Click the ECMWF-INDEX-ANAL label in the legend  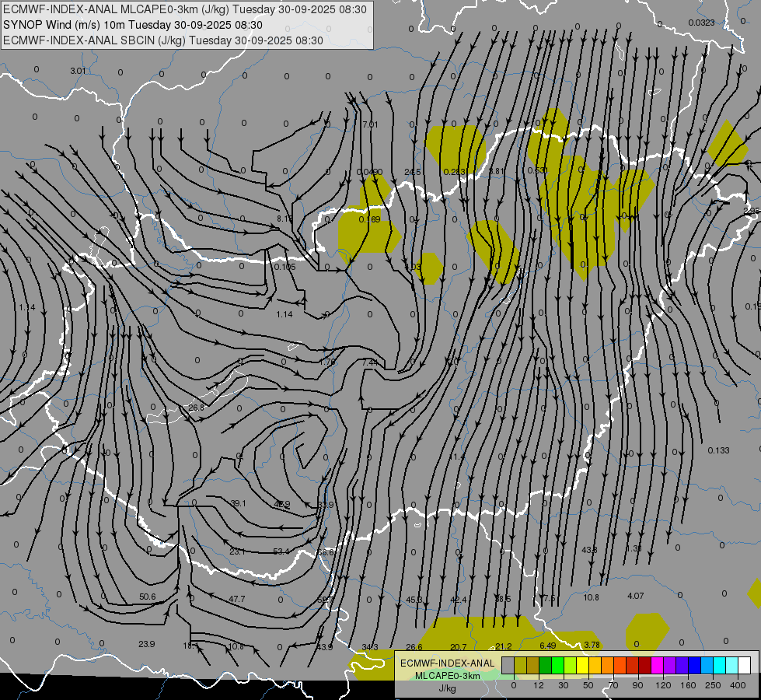(x=447, y=663)
